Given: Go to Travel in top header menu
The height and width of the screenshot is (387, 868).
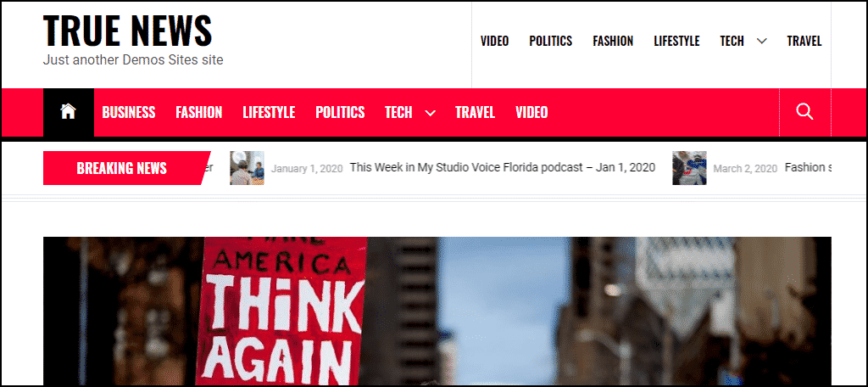Looking at the screenshot, I should click(x=804, y=41).
